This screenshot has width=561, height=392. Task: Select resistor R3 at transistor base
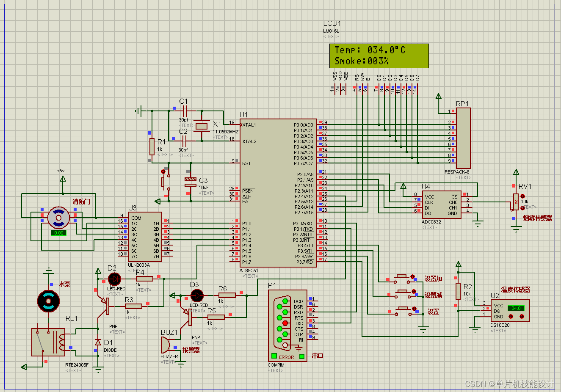(133, 306)
